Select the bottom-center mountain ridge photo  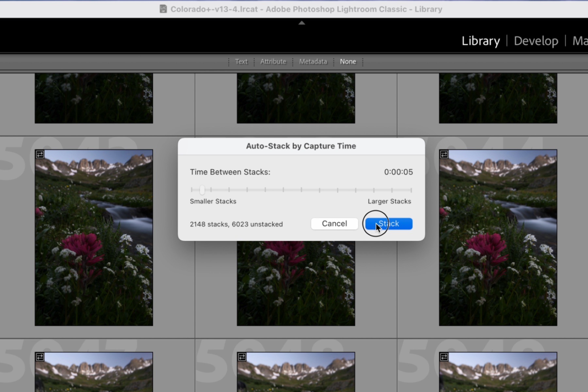click(x=296, y=372)
